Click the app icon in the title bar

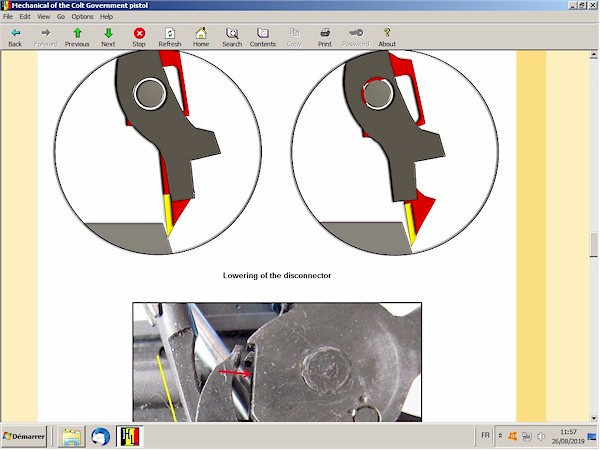pyautogui.click(x=6, y=5)
